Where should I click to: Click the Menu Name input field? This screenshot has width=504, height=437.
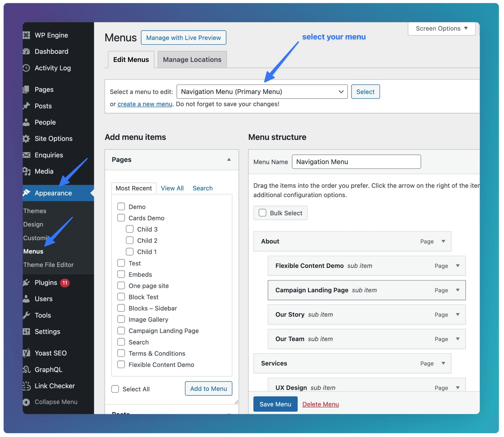click(356, 162)
